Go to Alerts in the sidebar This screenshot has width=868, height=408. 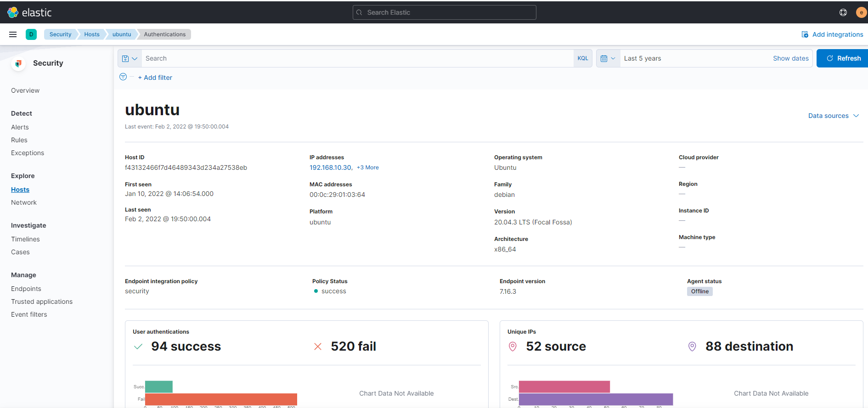[20, 127]
